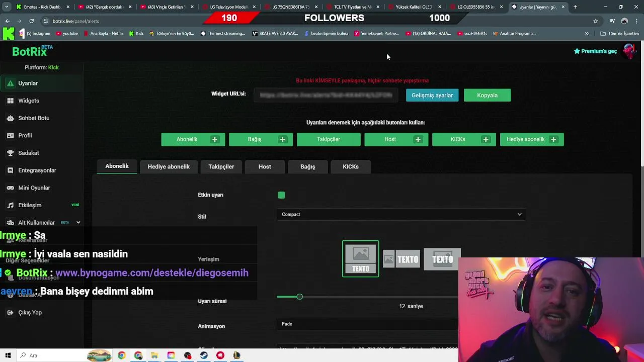
Task: Click Premium'a geç link
Action: 595,51
